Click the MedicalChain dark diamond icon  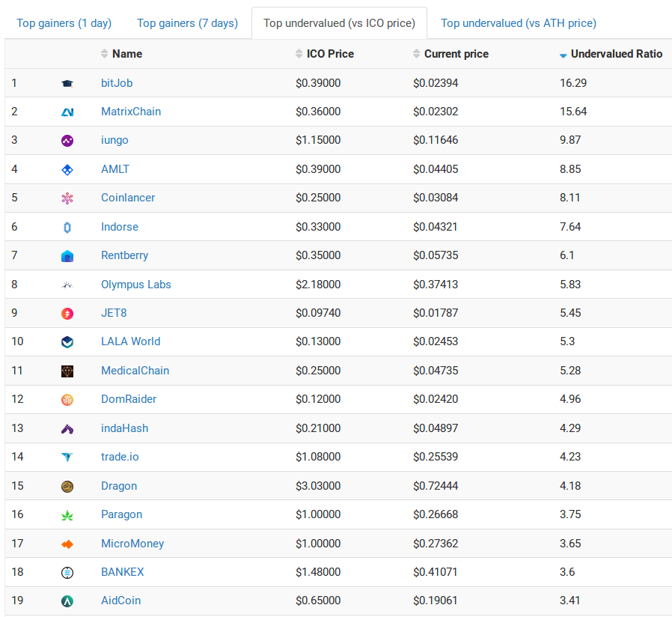coord(67,371)
